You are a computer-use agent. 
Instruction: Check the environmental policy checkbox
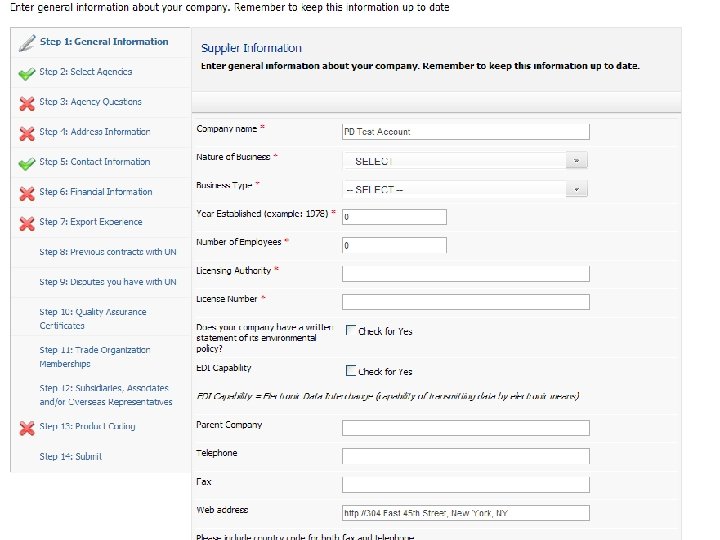point(351,330)
